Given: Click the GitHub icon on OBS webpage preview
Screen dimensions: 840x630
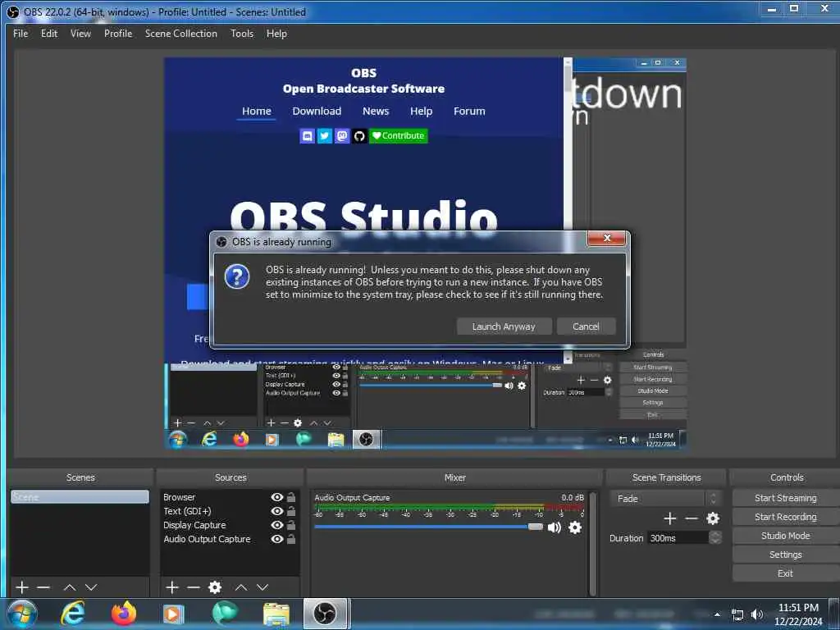Looking at the screenshot, I should (x=359, y=135).
